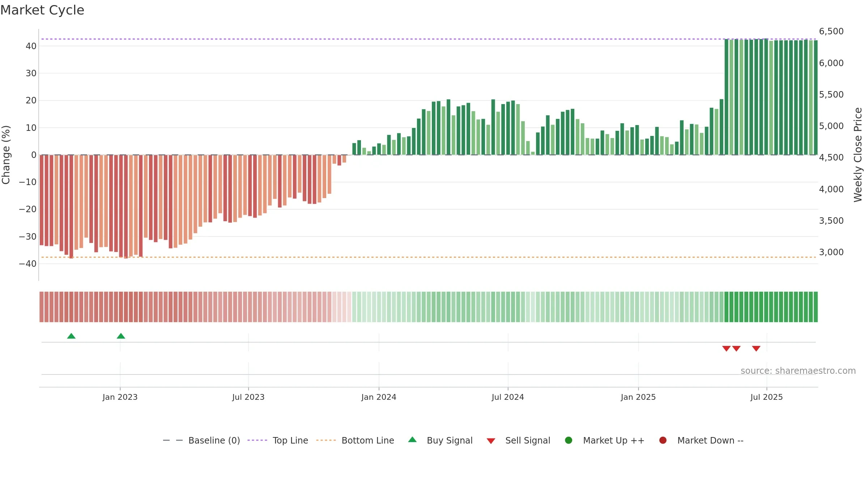Toggle the Baseline (0) legend entry
The height and width of the screenshot is (488, 868).
tap(201, 440)
